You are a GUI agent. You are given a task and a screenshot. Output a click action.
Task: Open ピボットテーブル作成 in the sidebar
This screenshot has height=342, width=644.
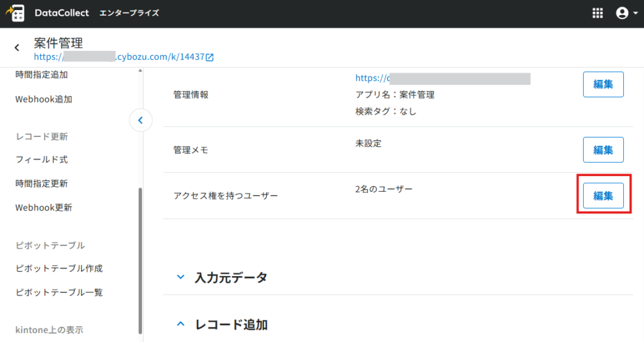click(59, 268)
